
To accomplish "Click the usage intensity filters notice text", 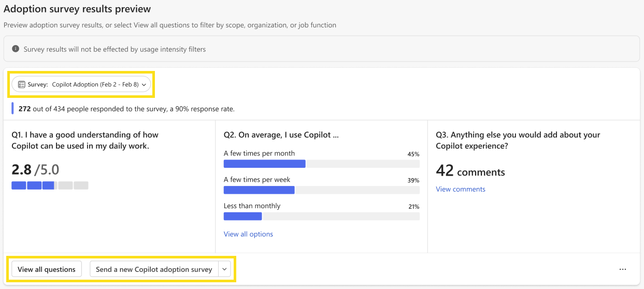I will (x=115, y=49).
